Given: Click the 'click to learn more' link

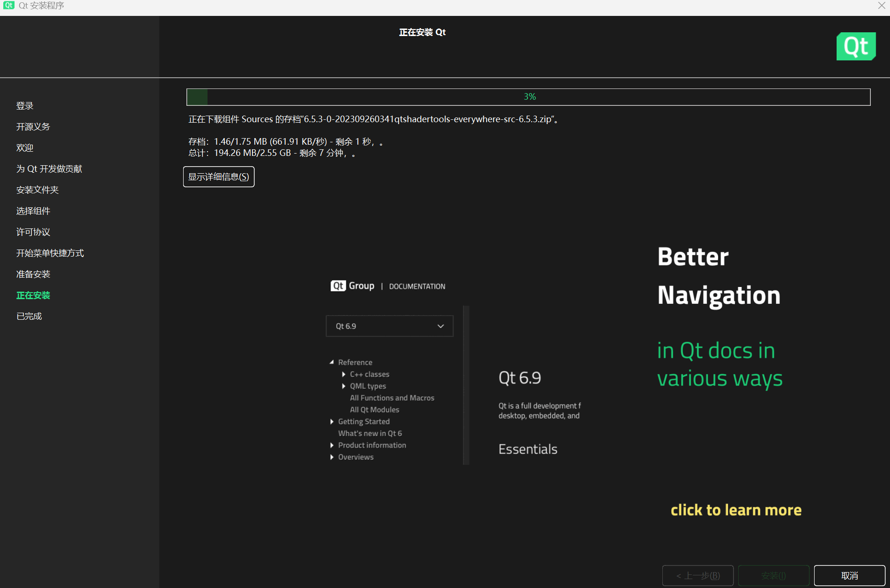Looking at the screenshot, I should (736, 510).
